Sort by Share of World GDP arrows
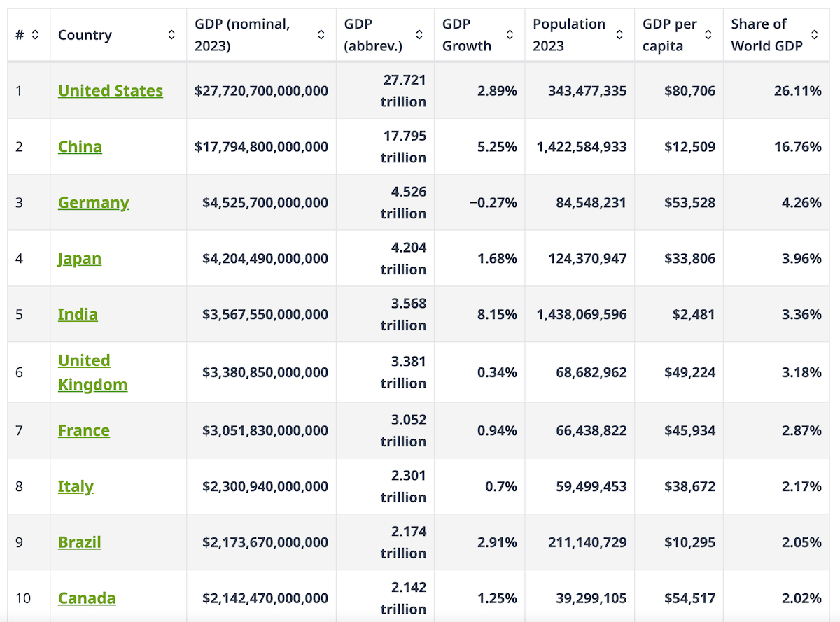The height and width of the screenshot is (622, 840). pyautogui.click(x=814, y=35)
